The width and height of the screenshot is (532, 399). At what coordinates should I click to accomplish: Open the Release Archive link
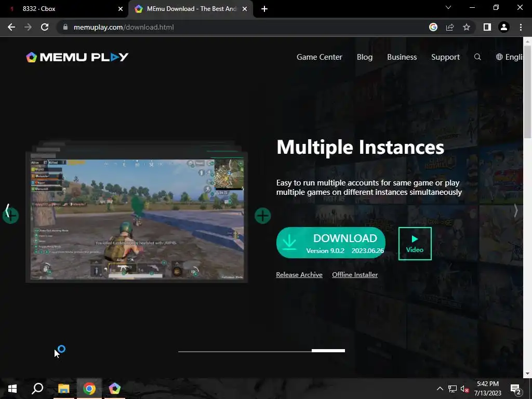(299, 274)
